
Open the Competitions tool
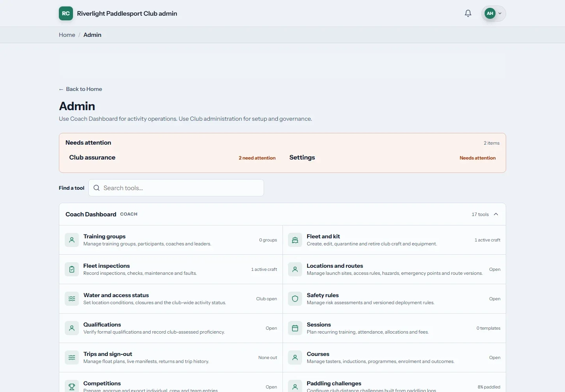(x=171, y=382)
